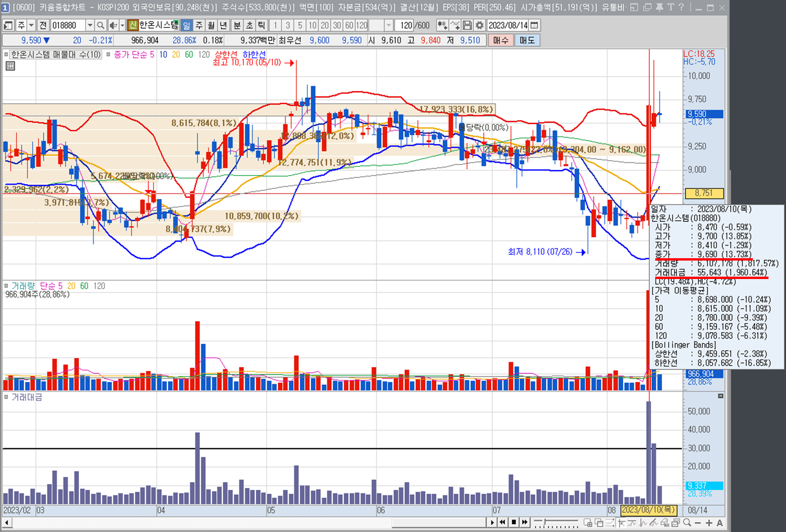This screenshot has width=786, height=532.
Task: Switch to weekly (주) chart period
Action: pyautogui.click(x=199, y=25)
